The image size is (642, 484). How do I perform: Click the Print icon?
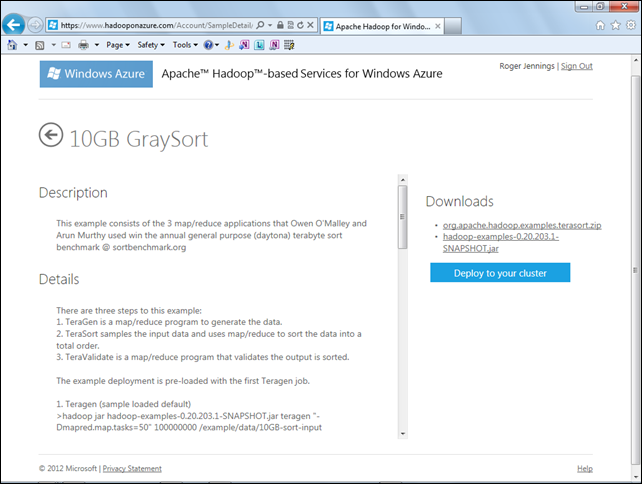coord(83,45)
